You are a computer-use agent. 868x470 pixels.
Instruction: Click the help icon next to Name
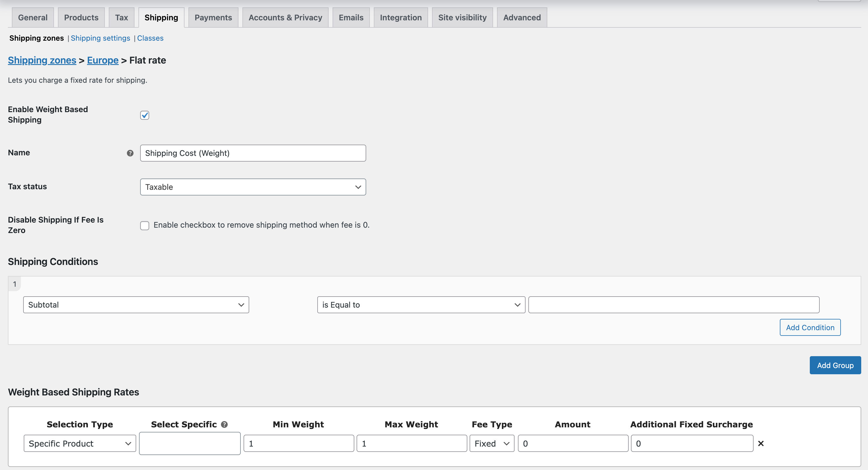point(130,153)
